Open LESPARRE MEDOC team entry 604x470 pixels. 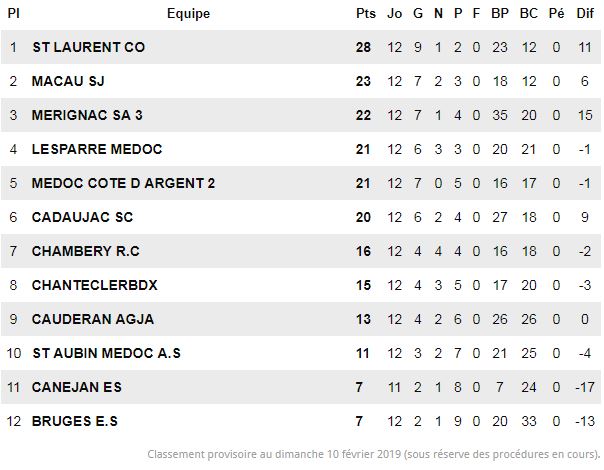[97, 149]
